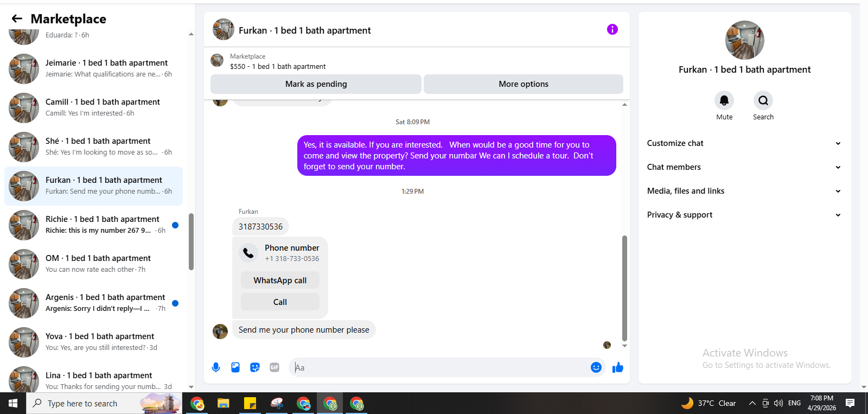Expand Customize chat section

pos(744,143)
